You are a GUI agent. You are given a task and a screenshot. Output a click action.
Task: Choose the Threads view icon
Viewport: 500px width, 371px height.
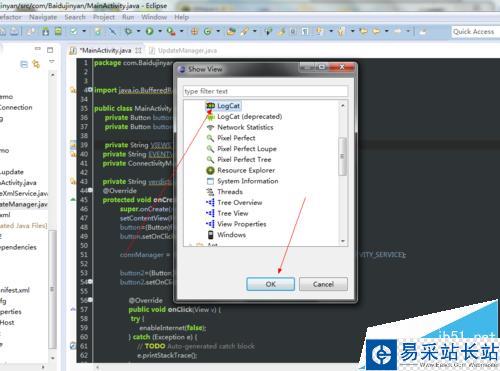click(210, 192)
